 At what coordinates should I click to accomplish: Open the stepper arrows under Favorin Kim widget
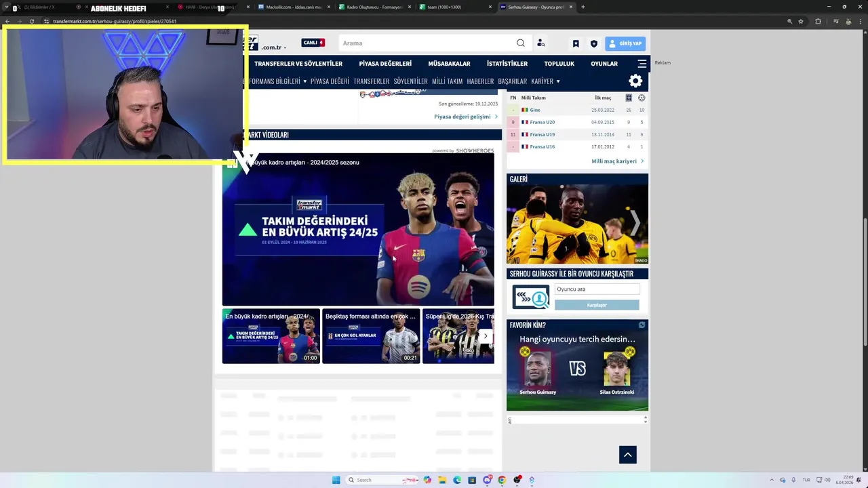646,420
